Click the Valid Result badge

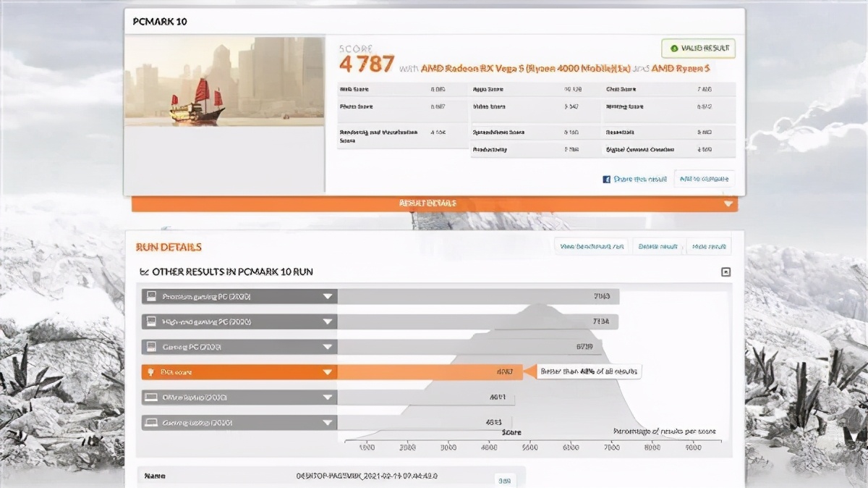[x=699, y=49]
